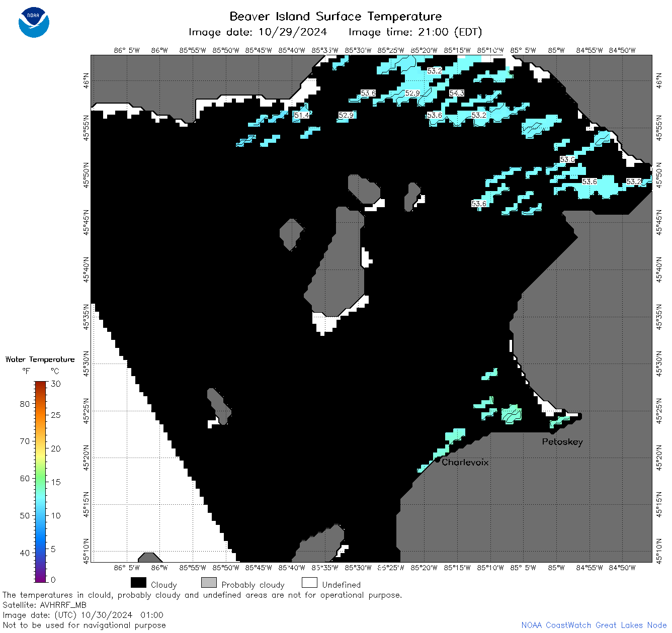Click the gray Probably cloudy legend swatch
672x633 pixels.
(x=209, y=583)
